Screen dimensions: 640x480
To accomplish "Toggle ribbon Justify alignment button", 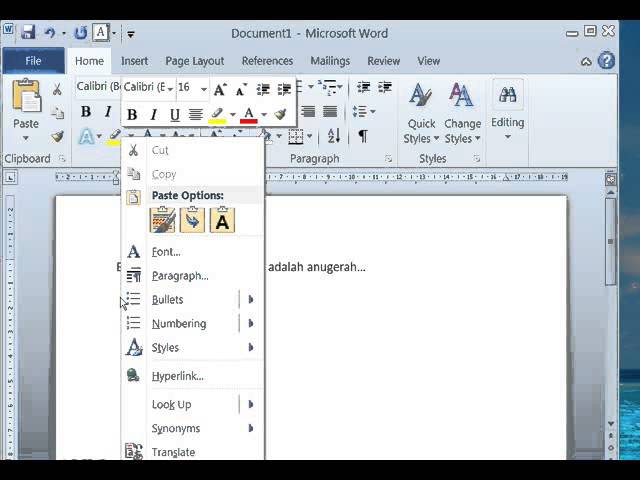I will point(330,111).
